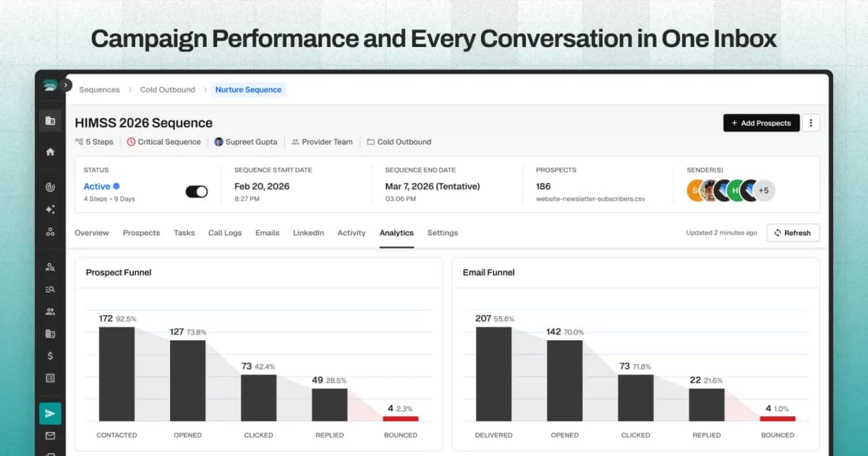The image size is (868, 456).
Task: Expand the sidebar with the chevron button
Action: (x=67, y=85)
